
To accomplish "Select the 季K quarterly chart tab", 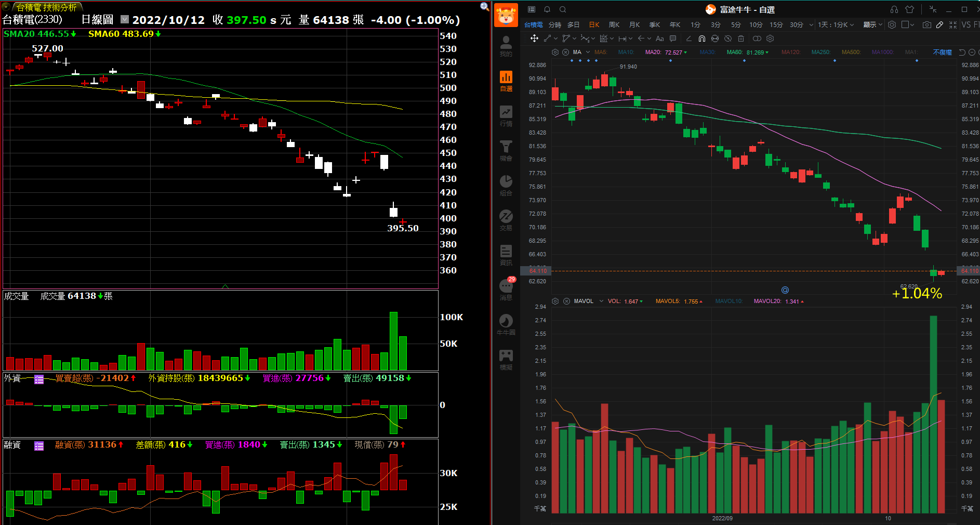I will pos(655,24).
